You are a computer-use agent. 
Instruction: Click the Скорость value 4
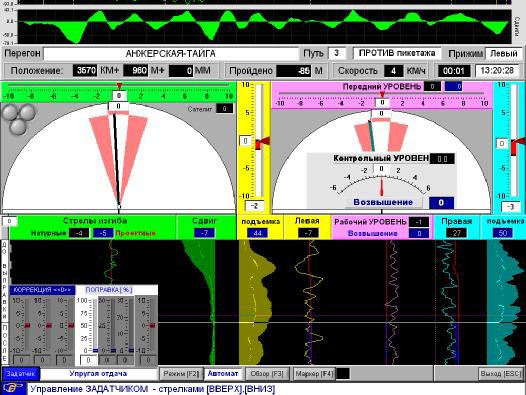click(393, 71)
